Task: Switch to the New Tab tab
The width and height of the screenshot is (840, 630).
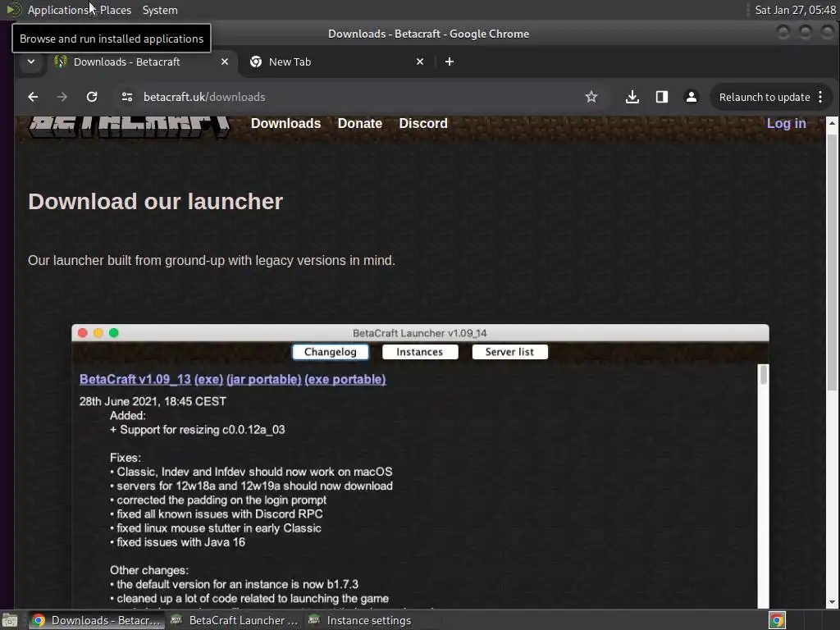Action: [x=339, y=62]
